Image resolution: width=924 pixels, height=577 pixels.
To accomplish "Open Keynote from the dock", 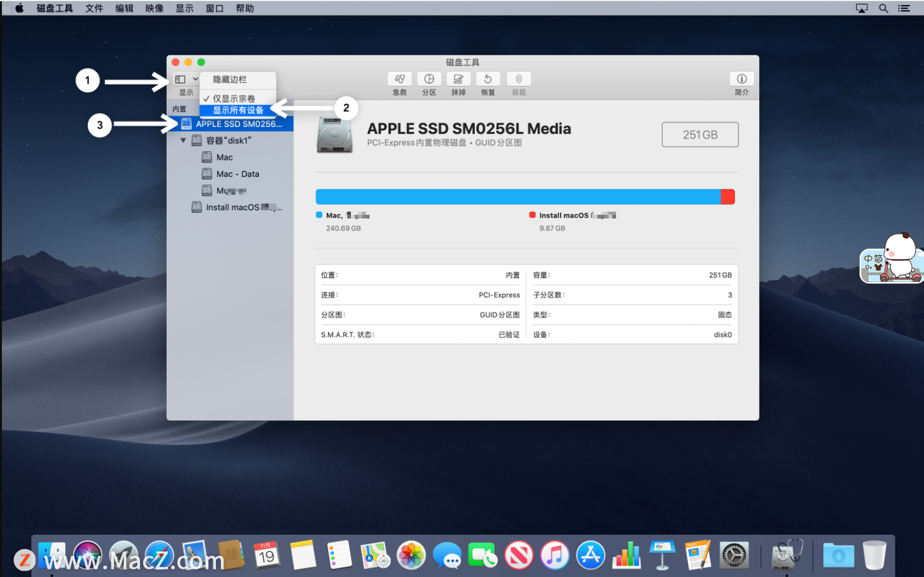I will (662, 555).
